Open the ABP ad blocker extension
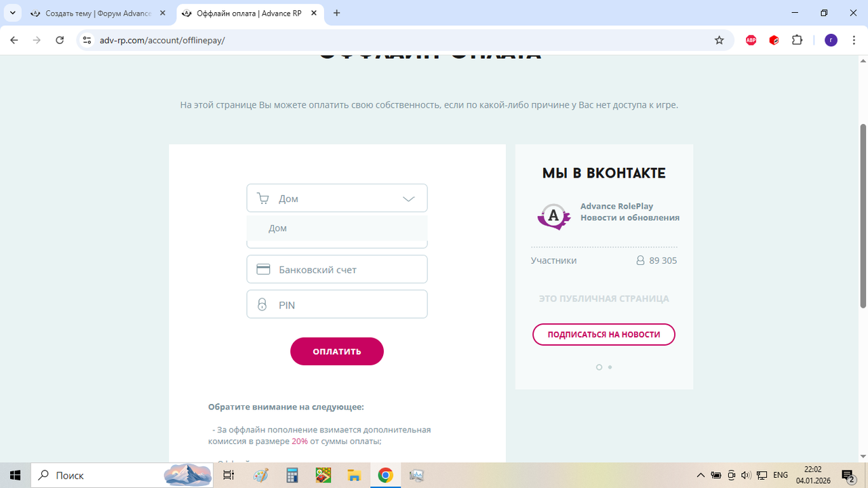This screenshot has height=488, width=868. pos(751,40)
